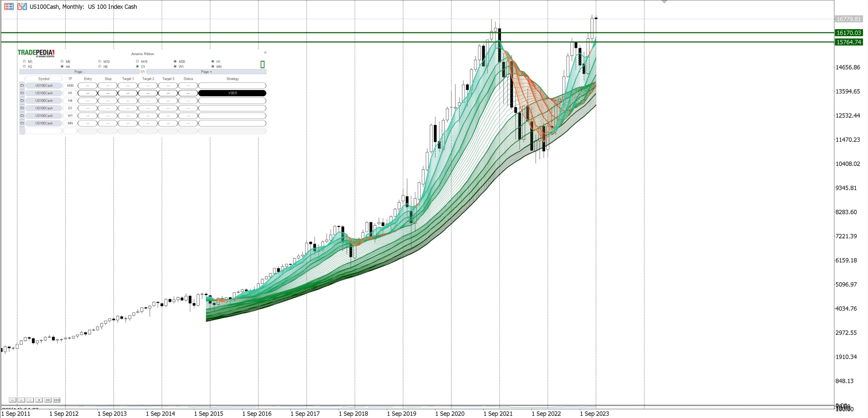Viewport: 868px width, 418px height.
Task: Go to next page with Page +
Action: pyautogui.click(x=206, y=72)
